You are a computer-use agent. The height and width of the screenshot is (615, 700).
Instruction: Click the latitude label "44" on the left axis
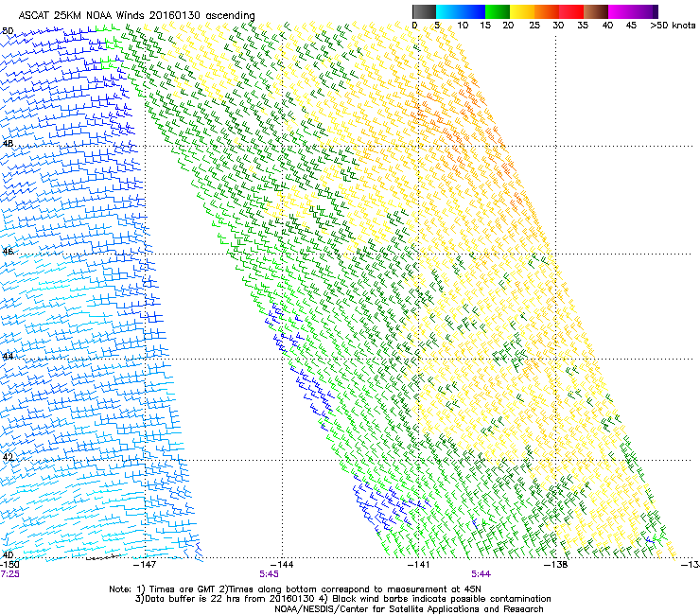[8, 356]
